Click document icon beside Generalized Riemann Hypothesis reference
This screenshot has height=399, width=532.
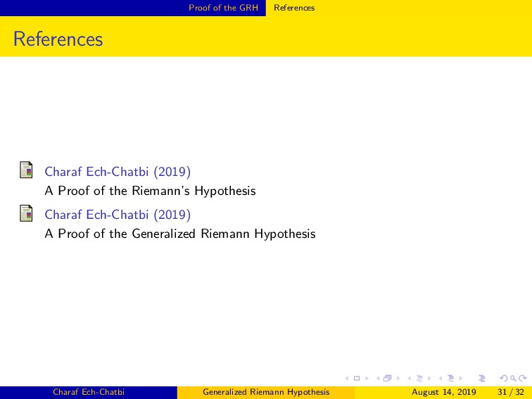(x=26, y=213)
